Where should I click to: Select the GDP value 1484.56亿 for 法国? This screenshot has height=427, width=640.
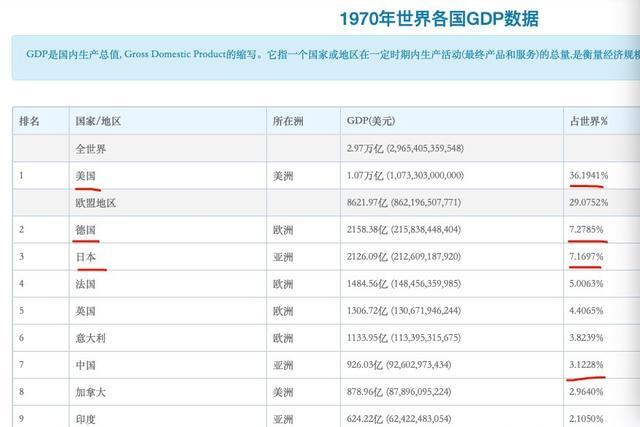point(404,283)
